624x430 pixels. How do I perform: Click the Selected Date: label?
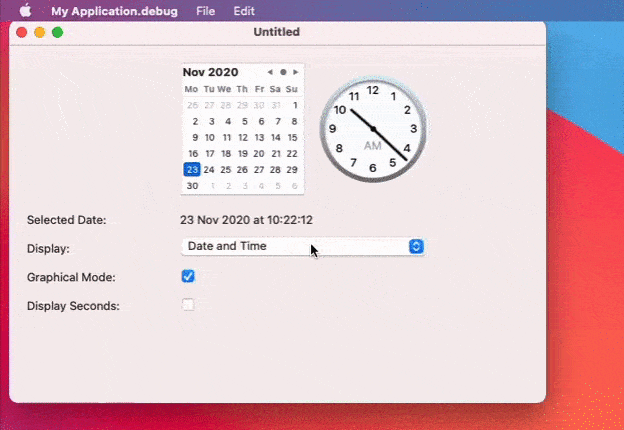(x=66, y=220)
